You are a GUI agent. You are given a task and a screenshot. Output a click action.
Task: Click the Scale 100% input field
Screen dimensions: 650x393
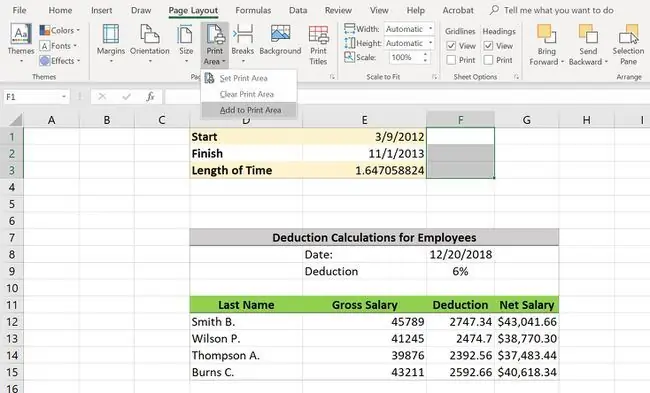pyautogui.click(x=405, y=57)
